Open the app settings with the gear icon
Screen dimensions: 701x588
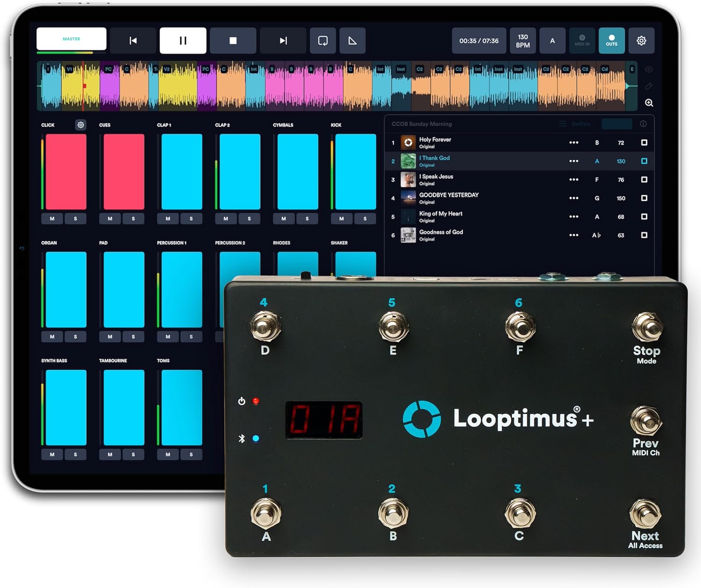click(642, 41)
